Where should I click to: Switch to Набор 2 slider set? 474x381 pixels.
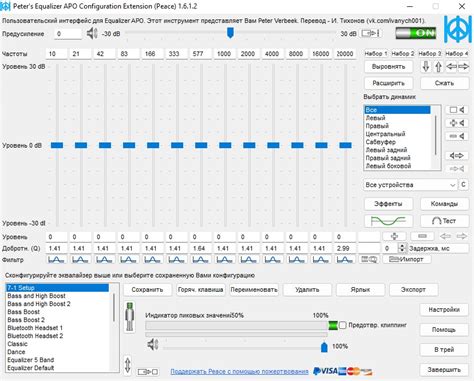[402, 53]
